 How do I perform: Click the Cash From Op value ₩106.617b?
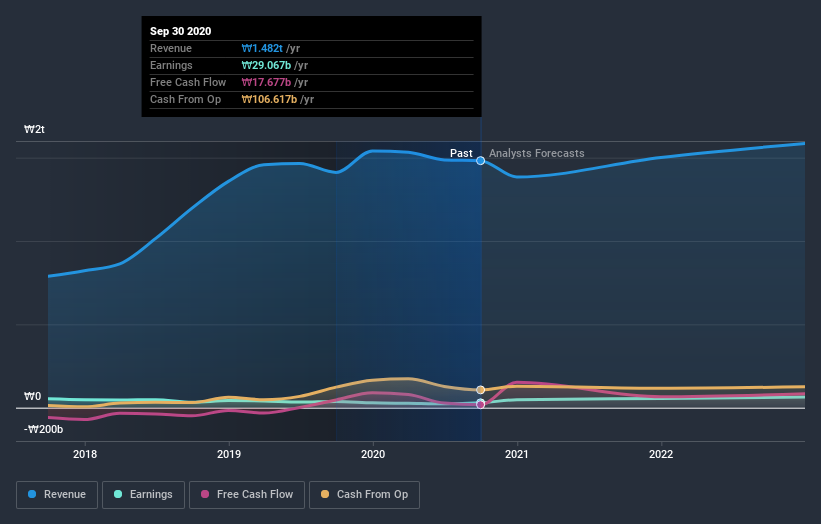[x=269, y=99]
